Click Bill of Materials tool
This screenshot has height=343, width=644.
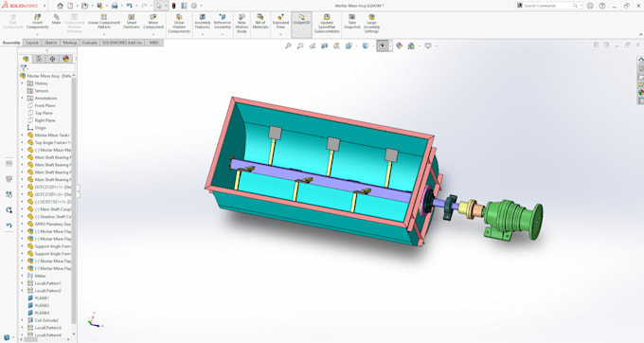(x=260, y=22)
